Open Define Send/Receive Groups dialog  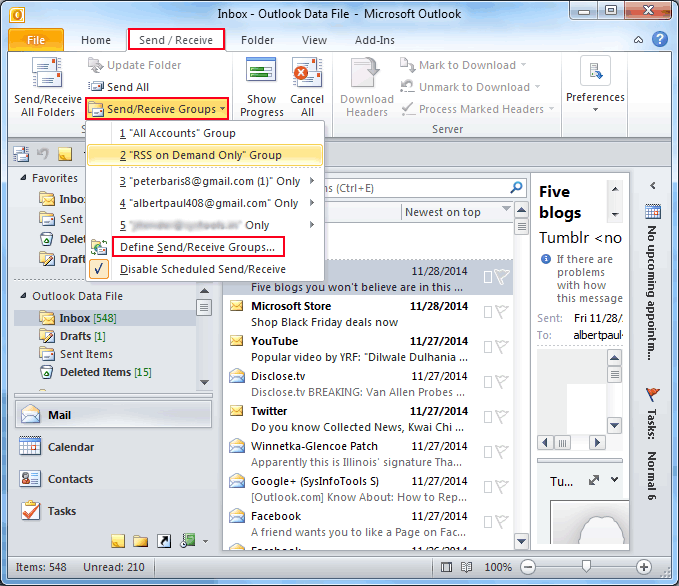coord(198,247)
